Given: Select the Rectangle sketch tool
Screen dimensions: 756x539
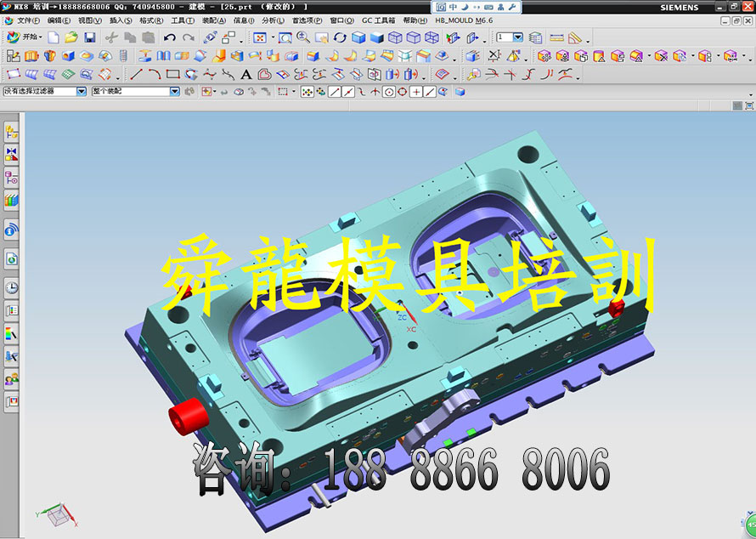Looking at the screenshot, I should tap(172, 75).
